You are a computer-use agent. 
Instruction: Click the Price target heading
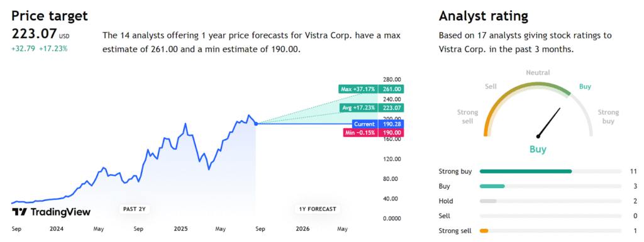pos(50,16)
